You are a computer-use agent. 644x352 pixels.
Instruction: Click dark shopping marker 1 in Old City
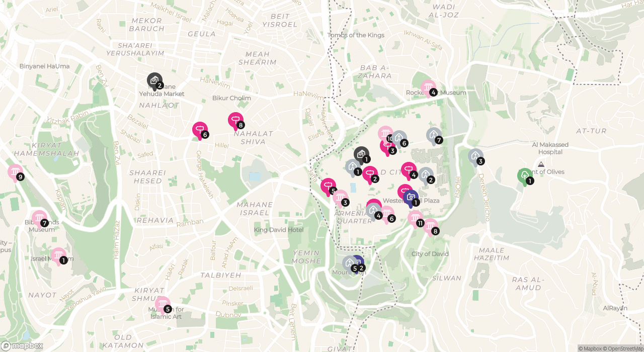coord(361,154)
